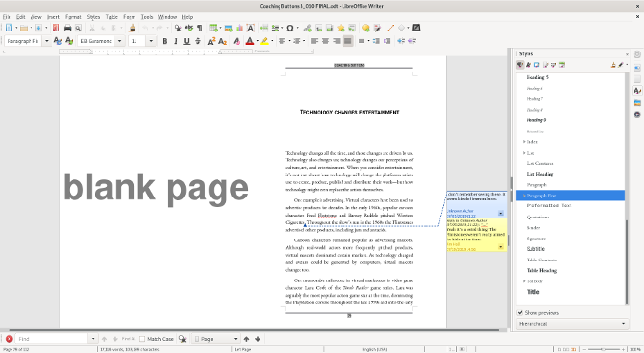Click the Print icon
This screenshot has width=644, height=353.
tap(68, 28)
